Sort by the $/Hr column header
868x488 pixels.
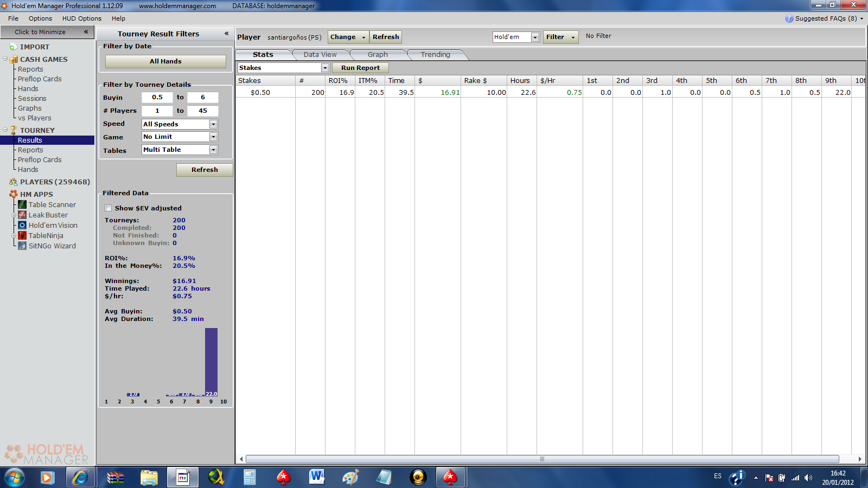(560, 80)
